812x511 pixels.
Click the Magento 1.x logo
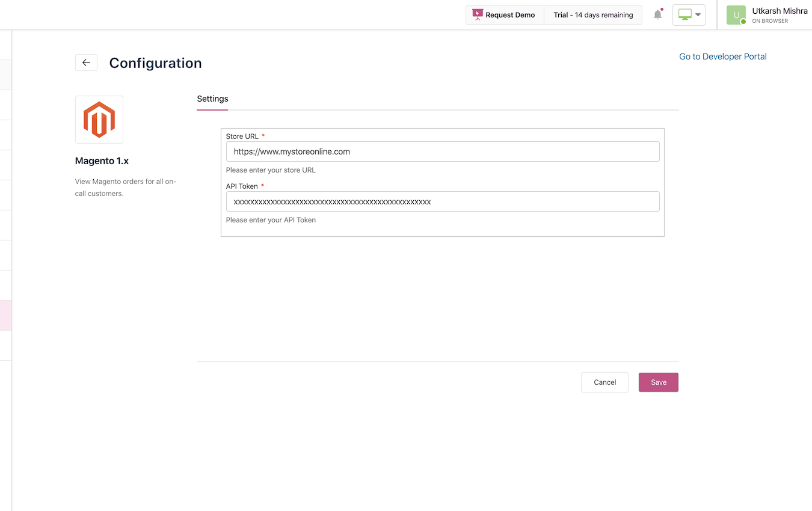pyautogui.click(x=99, y=119)
